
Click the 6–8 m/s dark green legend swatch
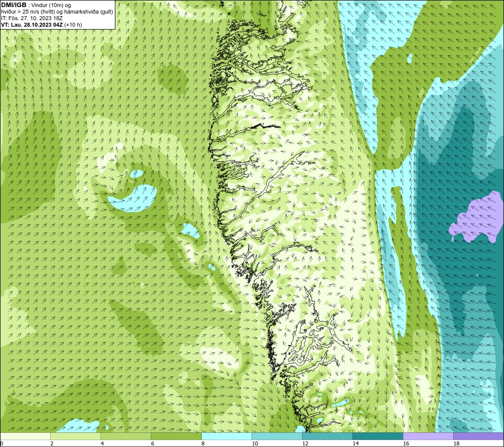click(x=176, y=436)
